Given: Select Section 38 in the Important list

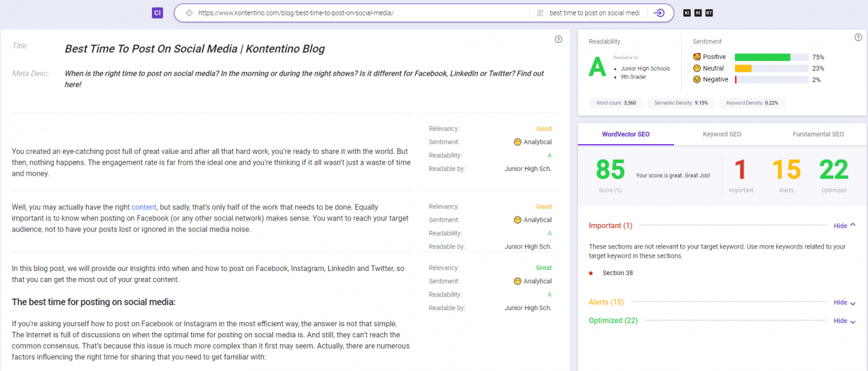Looking at the screenshot, I should pyautogui.click(x=617, y=273).
